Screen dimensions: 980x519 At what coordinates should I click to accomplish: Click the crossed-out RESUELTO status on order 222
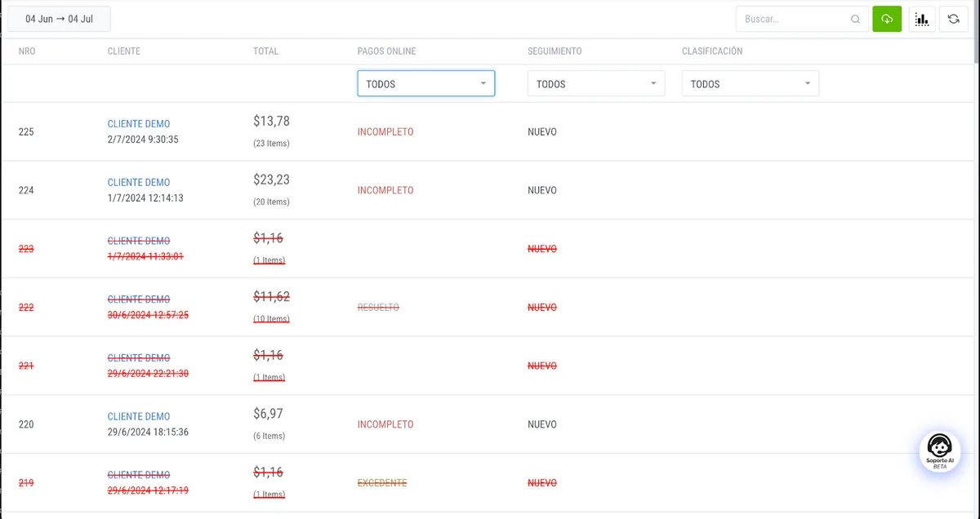point(378,308)
